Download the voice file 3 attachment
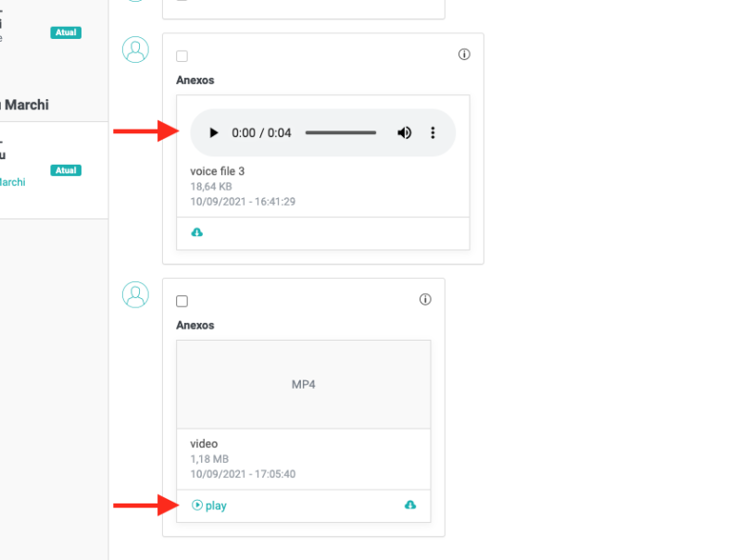 tap(196, 232)
